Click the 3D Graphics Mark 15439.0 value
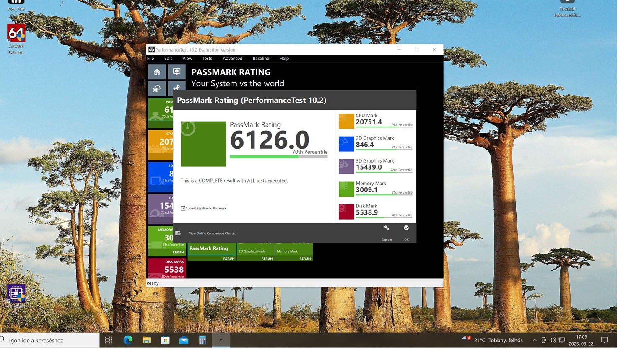The image size is (644, 362). [x=369, y=167]
